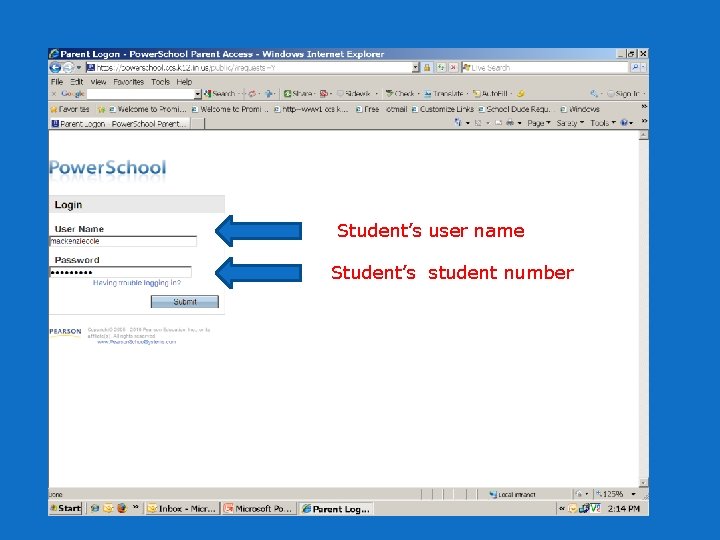
Task: Open the Recent Pages dropdown next to Forward
Action: click(x=79, y=68)
